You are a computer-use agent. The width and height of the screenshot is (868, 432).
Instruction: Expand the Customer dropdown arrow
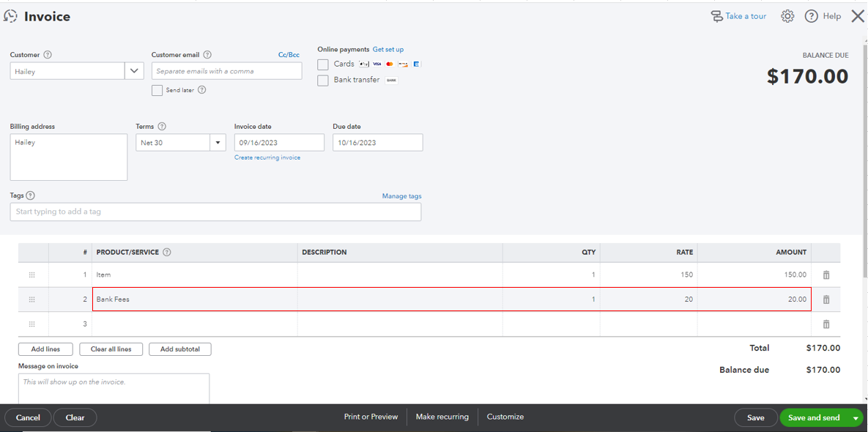pyautogui.click(x=134, y=71)
